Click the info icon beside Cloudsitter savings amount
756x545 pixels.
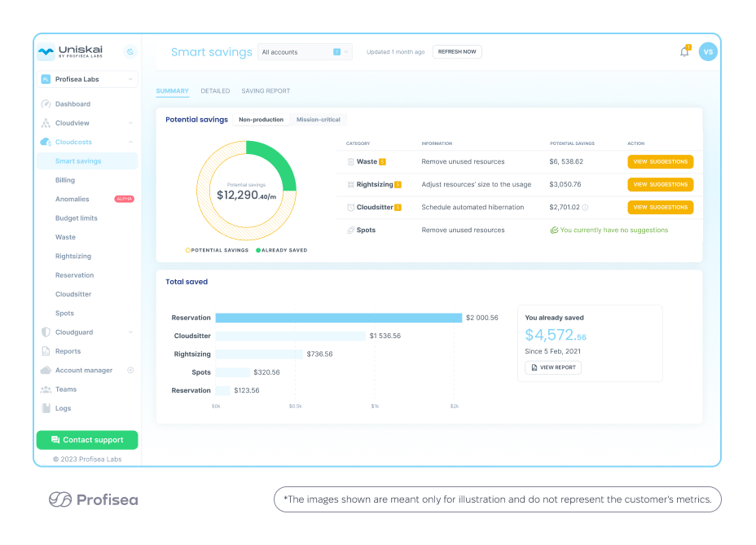click(x=585, y=207)
